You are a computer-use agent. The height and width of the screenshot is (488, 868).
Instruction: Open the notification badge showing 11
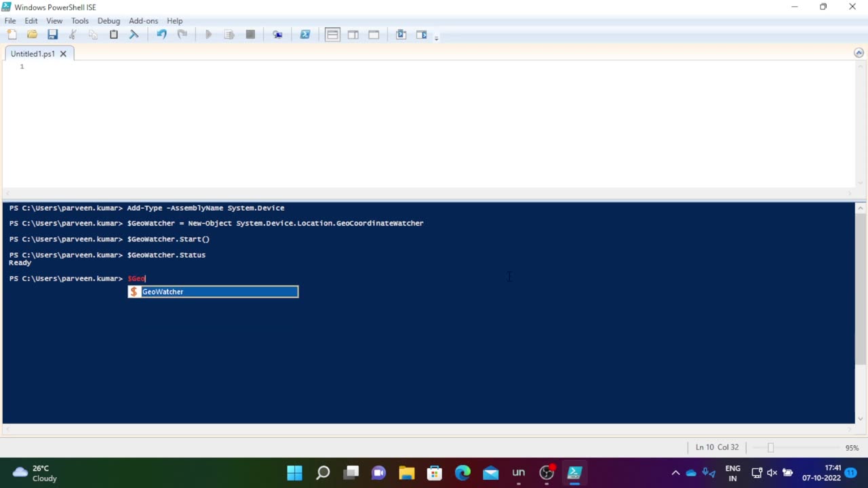[x=850, y=473]
